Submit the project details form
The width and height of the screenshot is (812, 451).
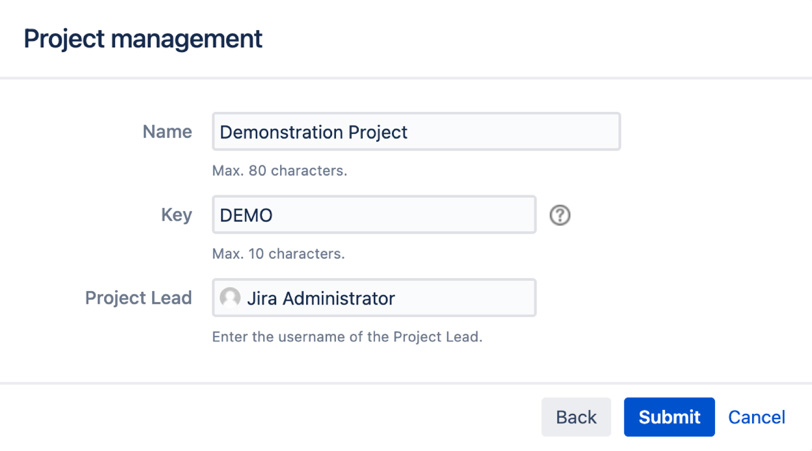coord(669,417)
